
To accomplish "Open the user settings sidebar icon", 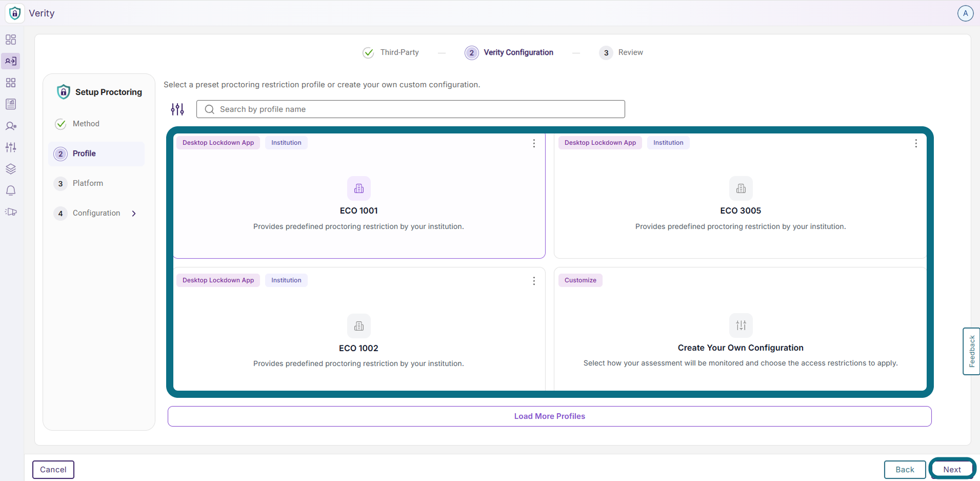I will 11,126.
